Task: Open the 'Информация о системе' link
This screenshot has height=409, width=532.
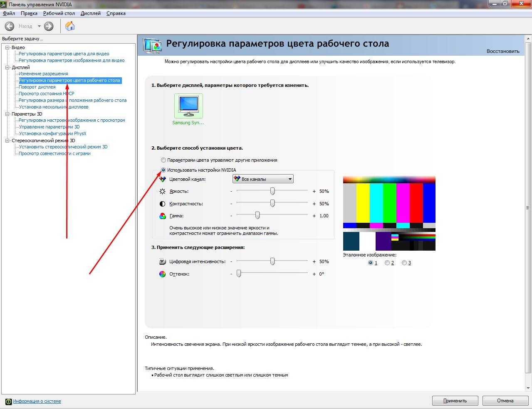Action: coord(37,402)
